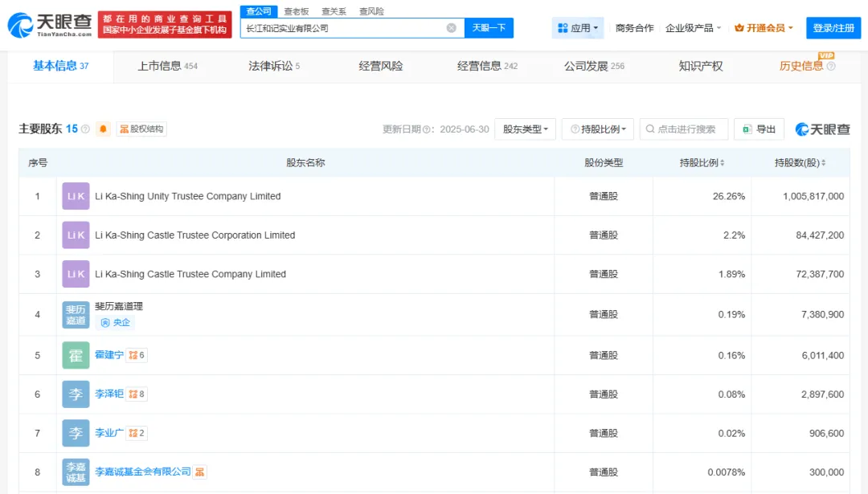Clear the search box with the X icon
Screen dimensions: 868x494
coord(451,27)
